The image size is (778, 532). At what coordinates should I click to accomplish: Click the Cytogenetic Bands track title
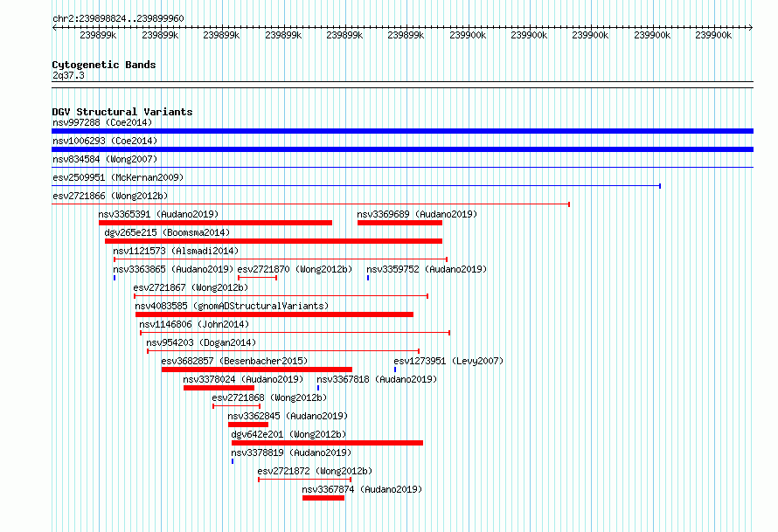tap(104, 65)
